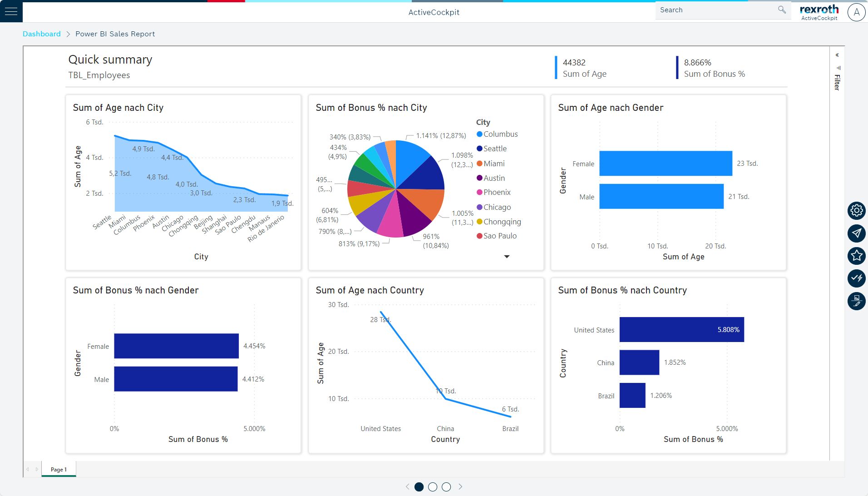868x496 pixels.
Task: Select the first filled slide dot
Action: click(419, 486)
